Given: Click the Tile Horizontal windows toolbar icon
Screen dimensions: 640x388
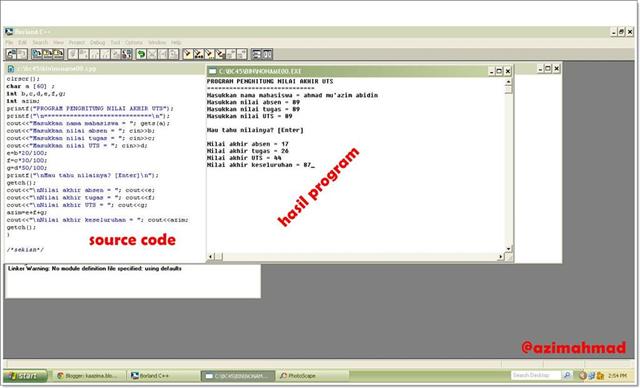Looking at the screenshot, I should tap(256, 54).
